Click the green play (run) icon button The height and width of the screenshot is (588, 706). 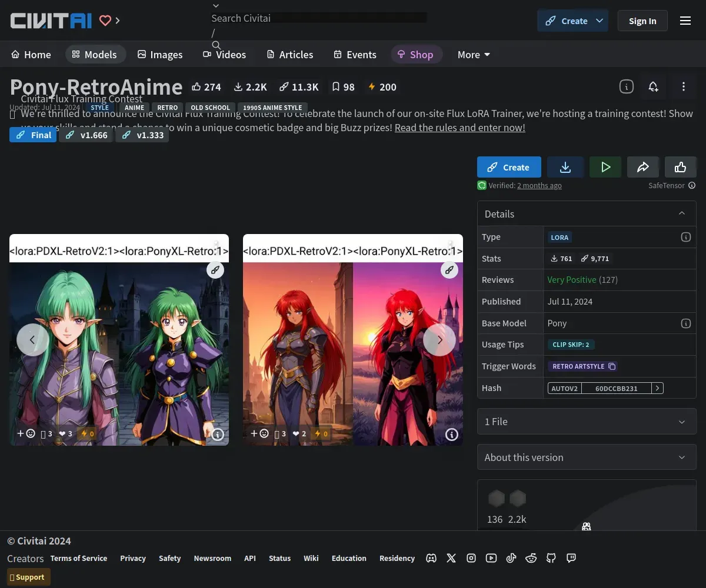pos(605,167)
